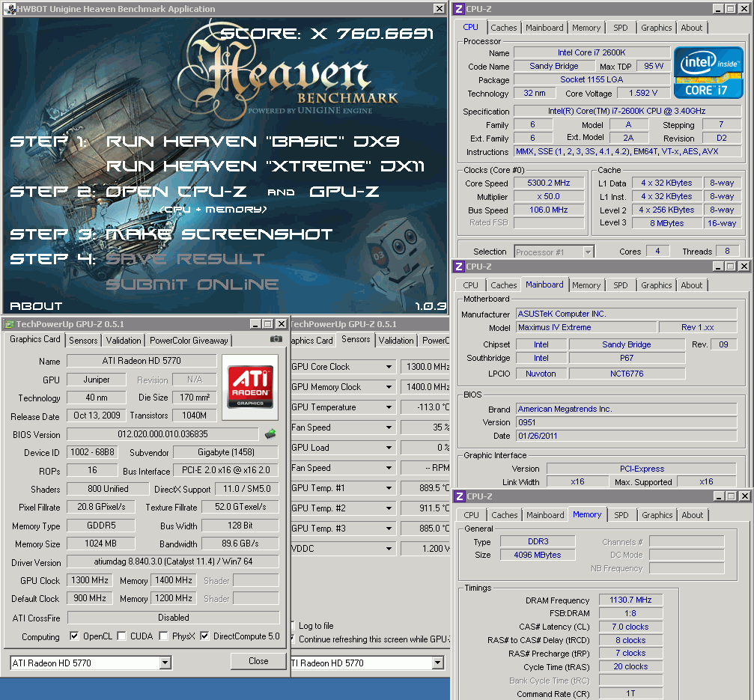Click the Core Voltage value 1.592 V
This screenshot has height=700, width=754.
pos(643,93)
